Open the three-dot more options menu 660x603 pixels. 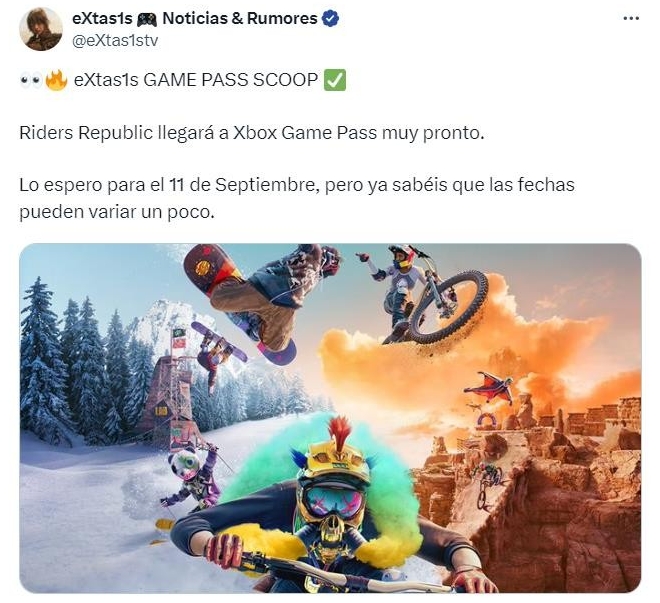(631, 19)
